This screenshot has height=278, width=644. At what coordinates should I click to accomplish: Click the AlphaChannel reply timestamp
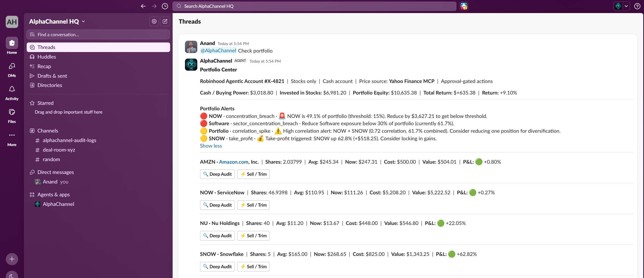point(265,61)
